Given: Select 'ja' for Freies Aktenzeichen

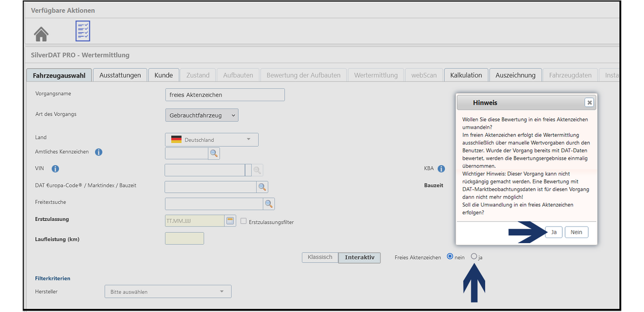Looking at the screenshot, I should (x=474, y=257).
